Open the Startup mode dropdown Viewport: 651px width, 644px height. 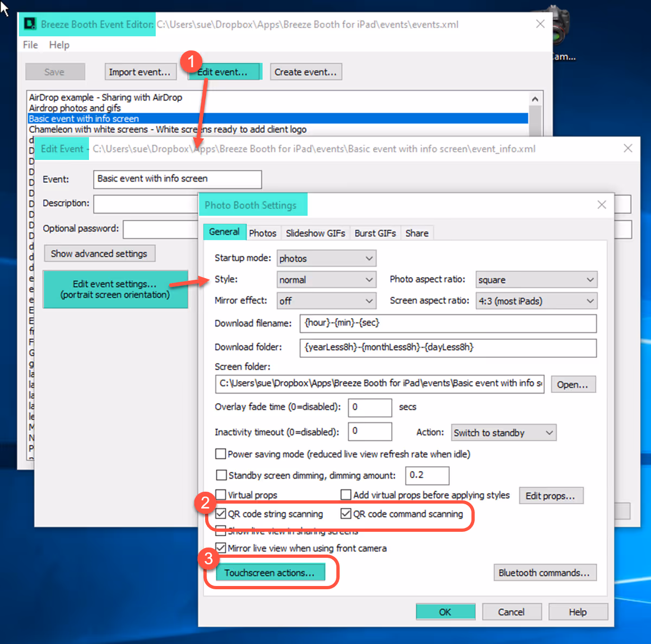327,259
